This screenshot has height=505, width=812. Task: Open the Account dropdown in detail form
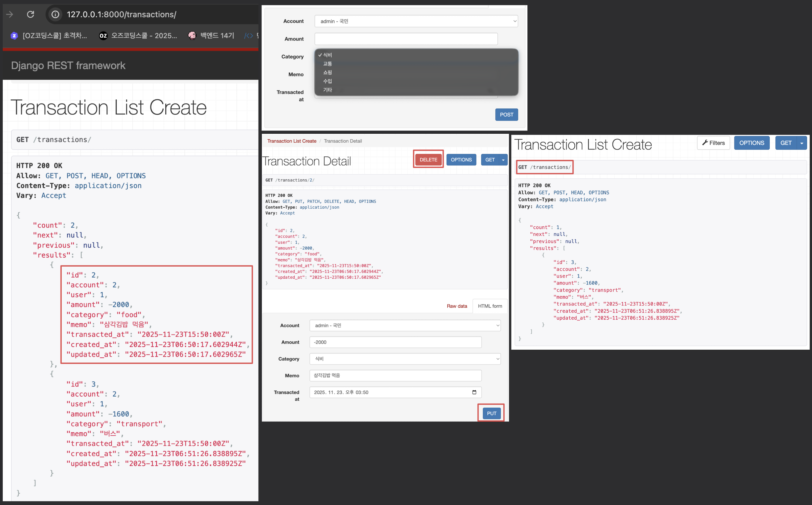[x=405, y=325]
